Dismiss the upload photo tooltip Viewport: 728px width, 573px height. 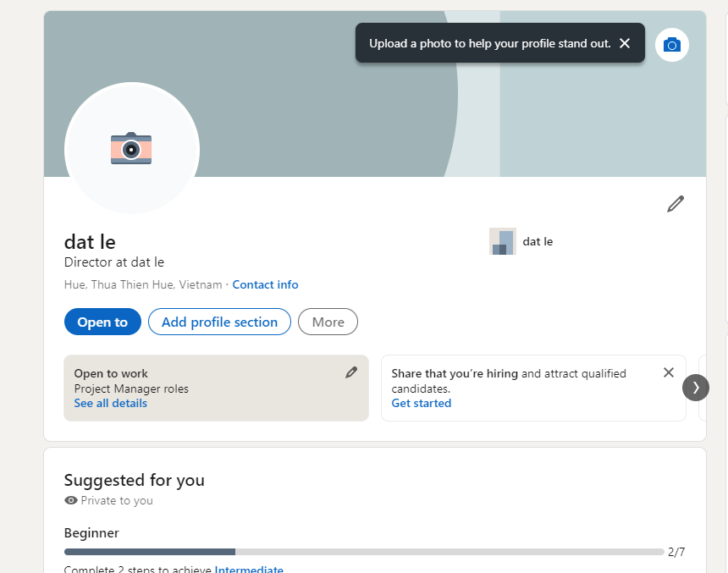tap(625, 43)
